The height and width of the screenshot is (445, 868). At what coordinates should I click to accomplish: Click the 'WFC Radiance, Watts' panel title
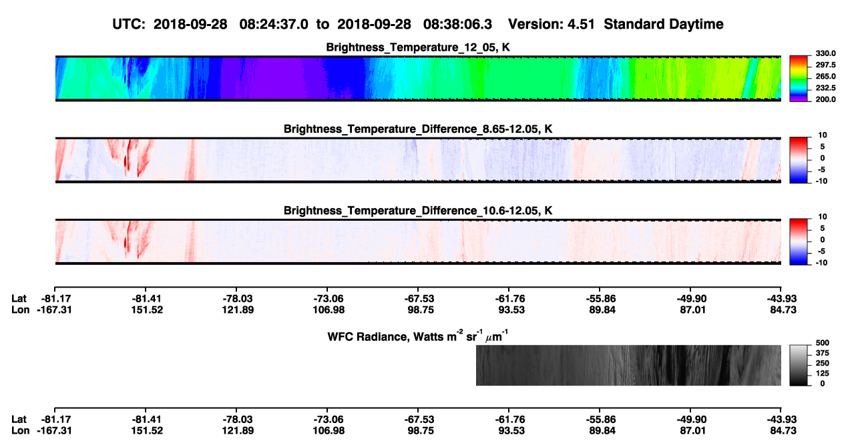[419, 336]
